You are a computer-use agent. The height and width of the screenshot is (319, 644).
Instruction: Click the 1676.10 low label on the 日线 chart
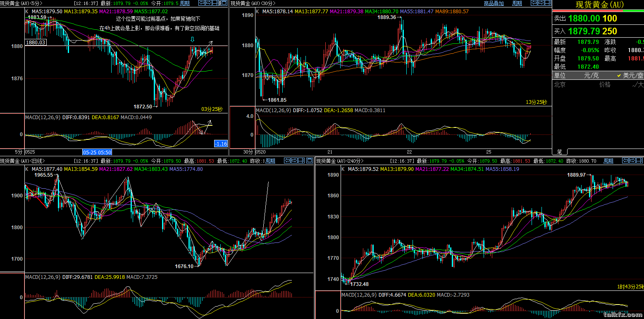tap(184, 266)
